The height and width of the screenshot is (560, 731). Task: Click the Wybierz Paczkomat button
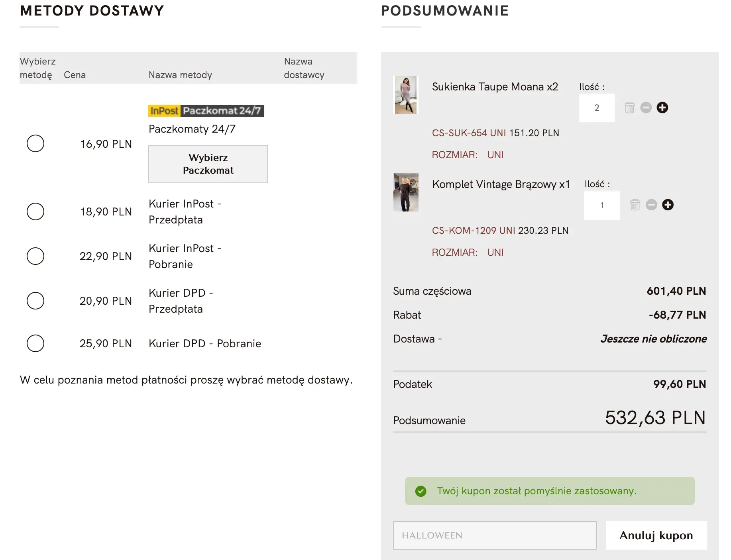tap(208, 164)
